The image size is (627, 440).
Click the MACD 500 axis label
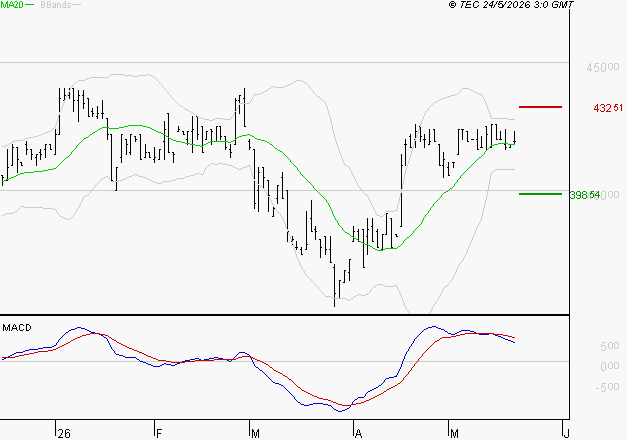[x=610, y=346]
